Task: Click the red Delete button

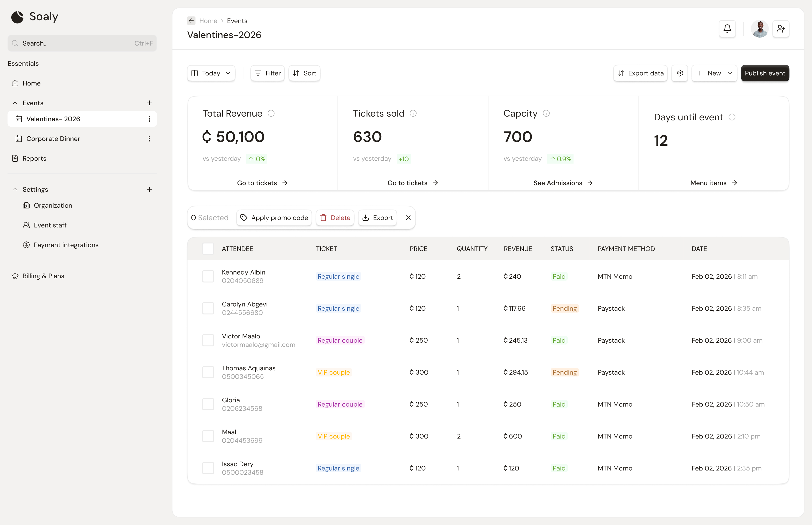Action: 335,218
